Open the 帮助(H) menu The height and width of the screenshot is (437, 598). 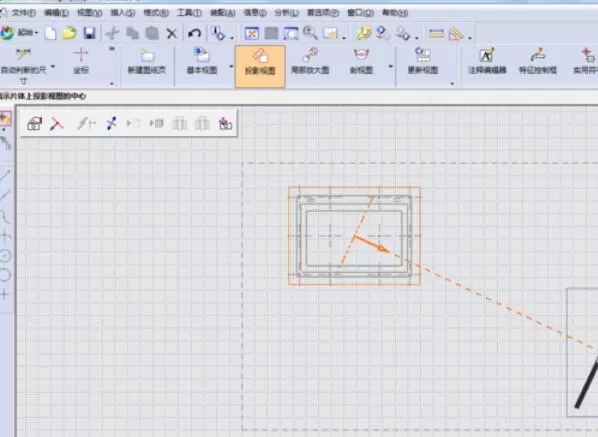pyautogui.click(x=395, y=13)
